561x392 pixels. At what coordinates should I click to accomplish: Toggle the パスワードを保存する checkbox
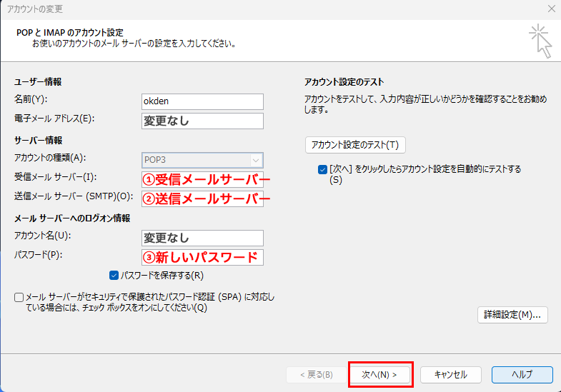click(x=114, y=275)
